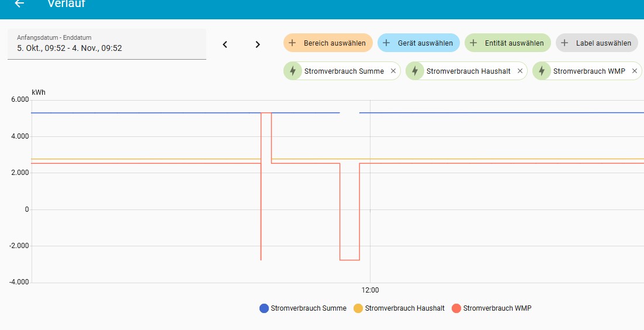
Task: Click lightning icon on Stromverbrauch Haushalt chip
Action: tap(415, 71)
